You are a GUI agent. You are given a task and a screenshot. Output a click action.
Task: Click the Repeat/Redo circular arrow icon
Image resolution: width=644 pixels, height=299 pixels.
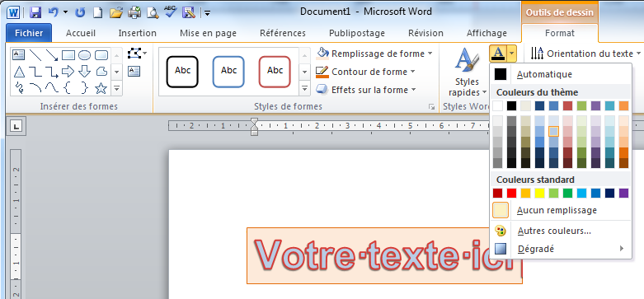(x=80, y=12)
